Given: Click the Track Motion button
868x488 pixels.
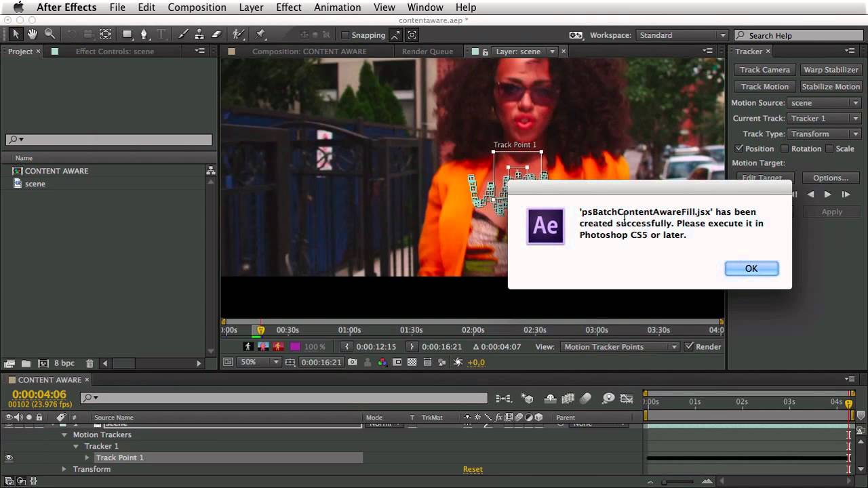Looking at the screenshot, I should coord(764,87).
